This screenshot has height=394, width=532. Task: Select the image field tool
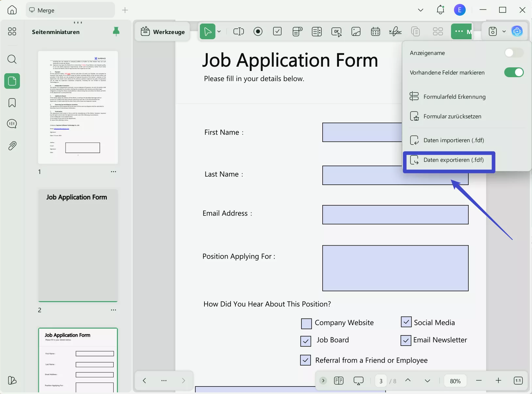tap(356, 31)
